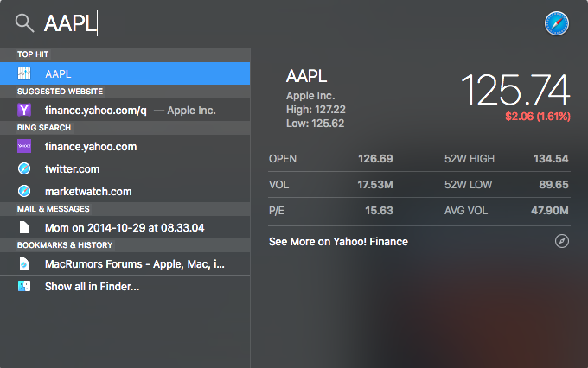
Task: Select the AAPL top hit result
Action: (125, 73)
